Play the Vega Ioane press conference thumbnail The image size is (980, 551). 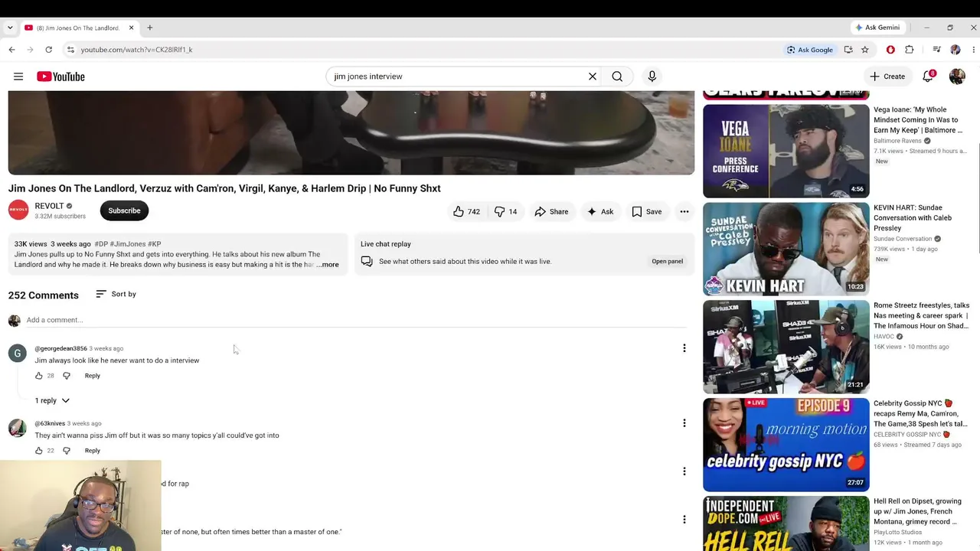[x=786, y=151]
